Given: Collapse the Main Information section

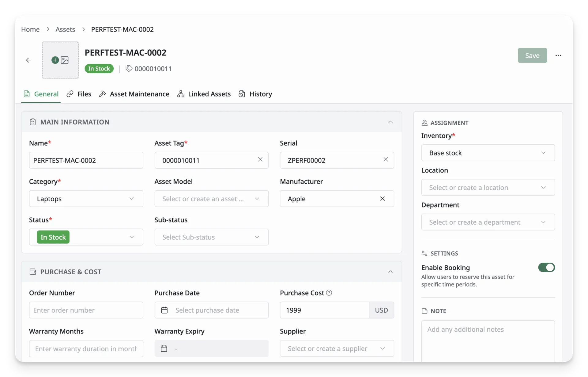Looking at the screenshot, I should 390,122.
